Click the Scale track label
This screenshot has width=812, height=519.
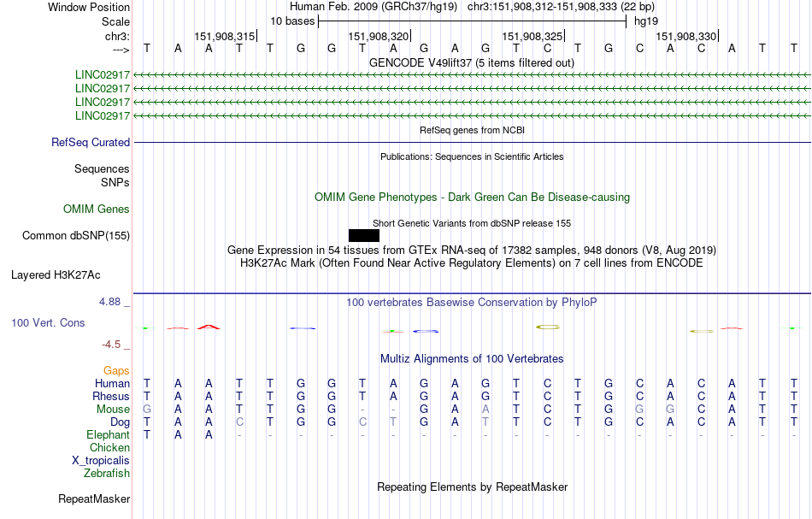115,21
